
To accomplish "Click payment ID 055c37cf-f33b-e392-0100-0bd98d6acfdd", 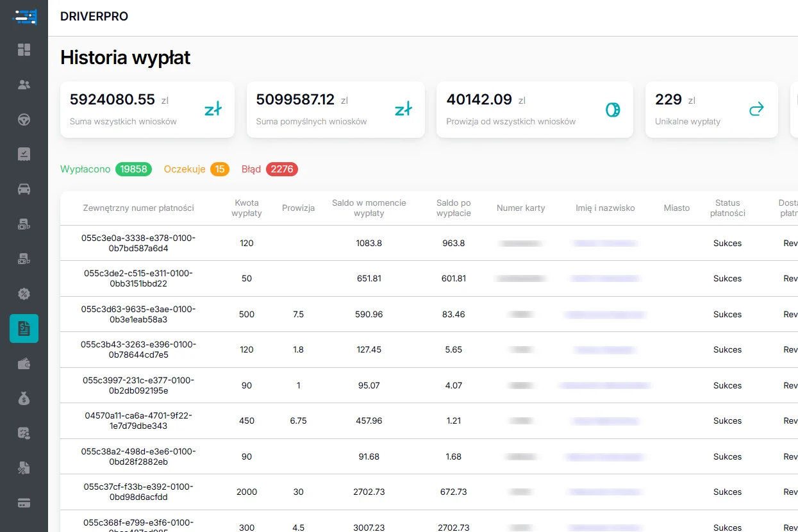I will (138, 492).
